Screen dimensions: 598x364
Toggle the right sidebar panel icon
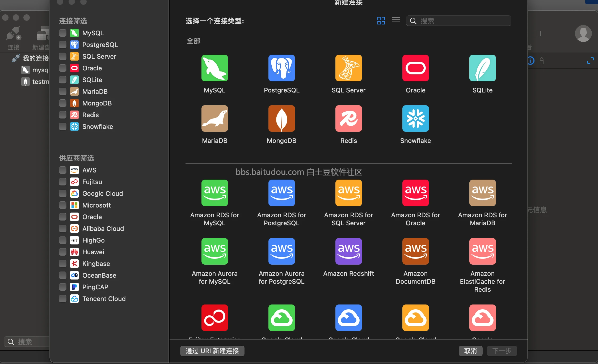click(x=538, y=33)
